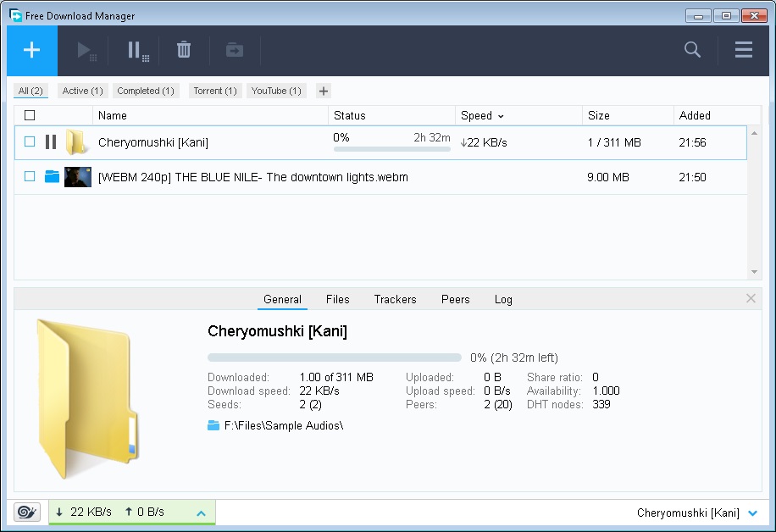Click the DHT nodes value 339
The width and height of the screenshot is (776, 532).
601,404
